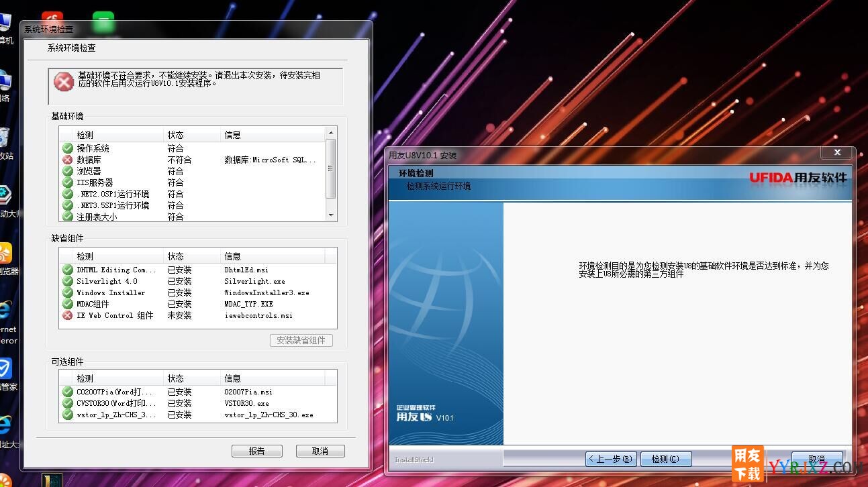The height and width of the screenshot is (487, 868).
Task: Click the red error icon in warning banner
Action: tap(64, 83)
